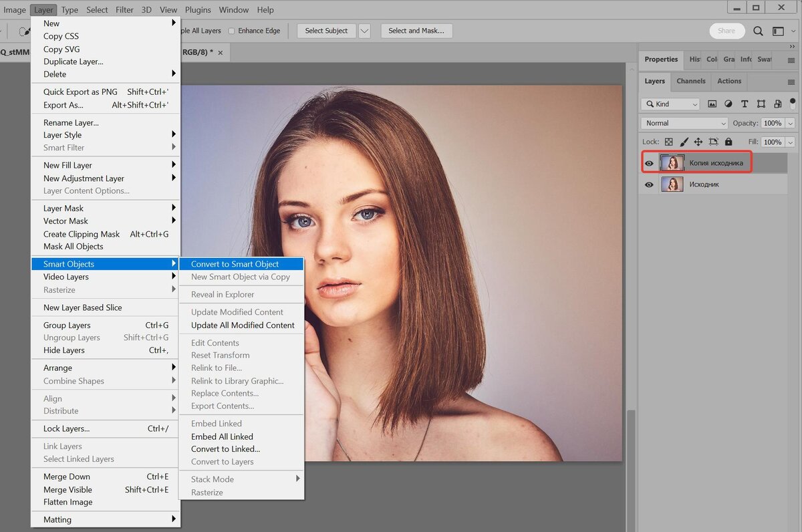The height and width of the screenshot is (532, 802).
Task: Filter layers by adjustment layer icon
Action: click(x=728, y=104)
